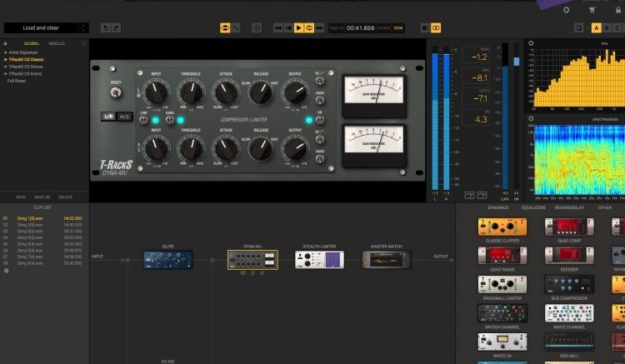Rewind to the previous track
625x364 pixels.
tap(278, 27)
